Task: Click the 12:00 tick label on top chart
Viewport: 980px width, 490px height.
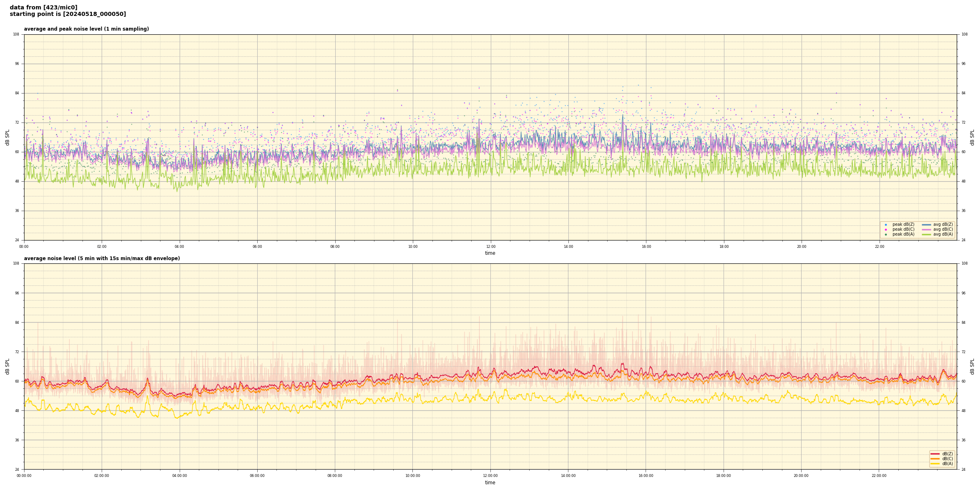Action: [491, 247]
